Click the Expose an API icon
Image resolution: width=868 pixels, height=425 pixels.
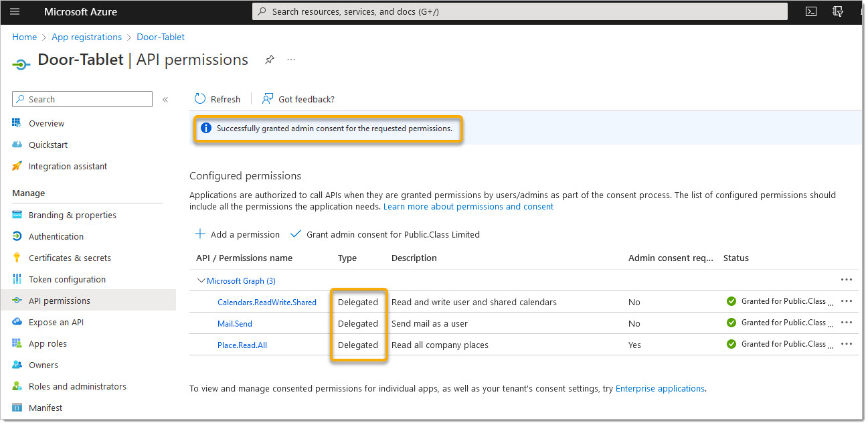(x=17, y=322)
